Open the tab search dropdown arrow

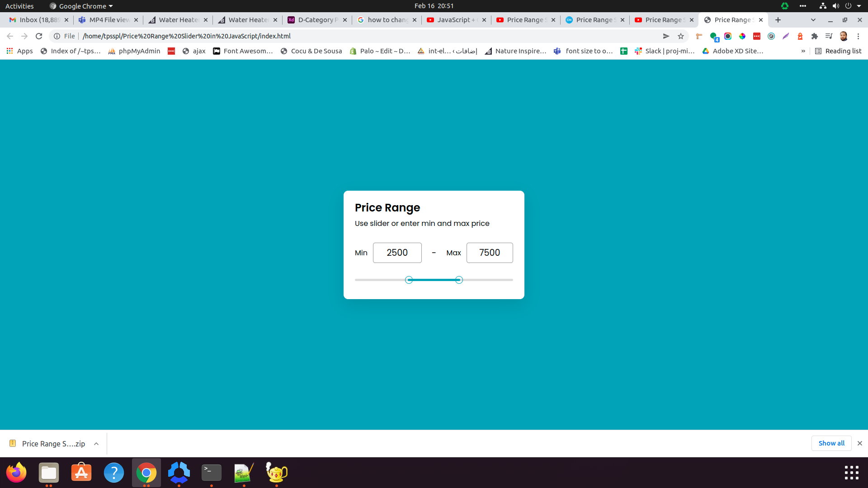(813, 20)
